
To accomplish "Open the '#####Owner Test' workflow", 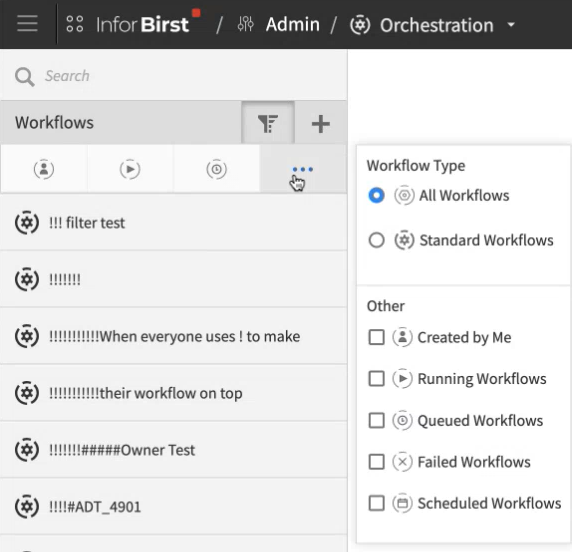I will [173, 450].
